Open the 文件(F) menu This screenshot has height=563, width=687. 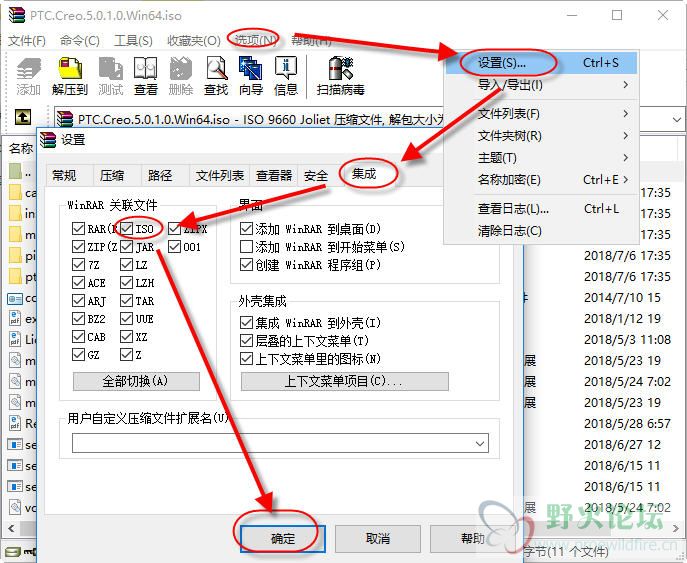[x=27, y=40]
